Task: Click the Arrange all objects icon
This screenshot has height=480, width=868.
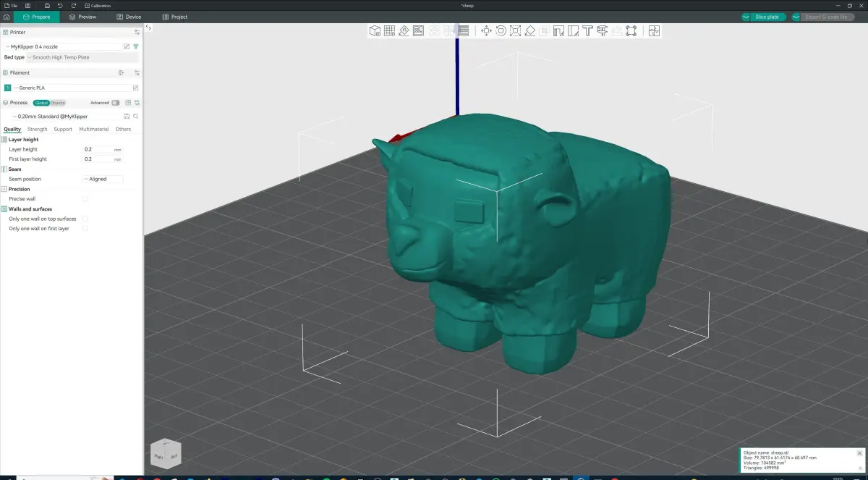Action: 418,31
